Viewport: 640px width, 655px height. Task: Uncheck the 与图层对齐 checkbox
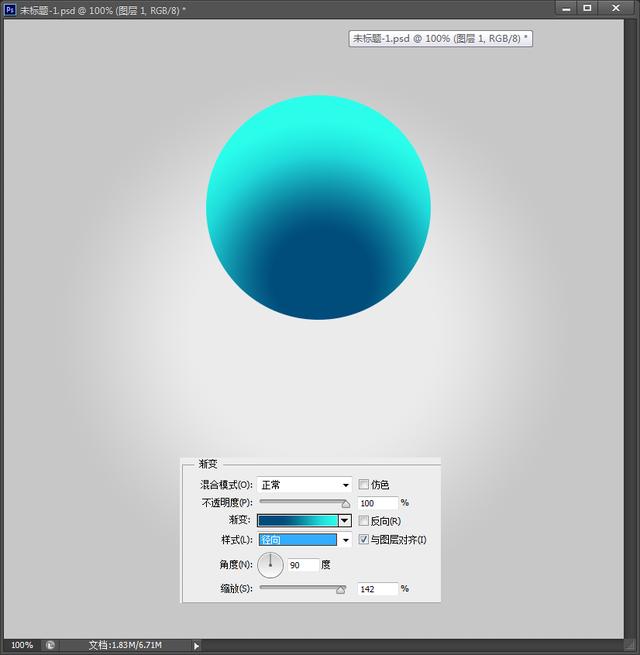pos(363,539)
